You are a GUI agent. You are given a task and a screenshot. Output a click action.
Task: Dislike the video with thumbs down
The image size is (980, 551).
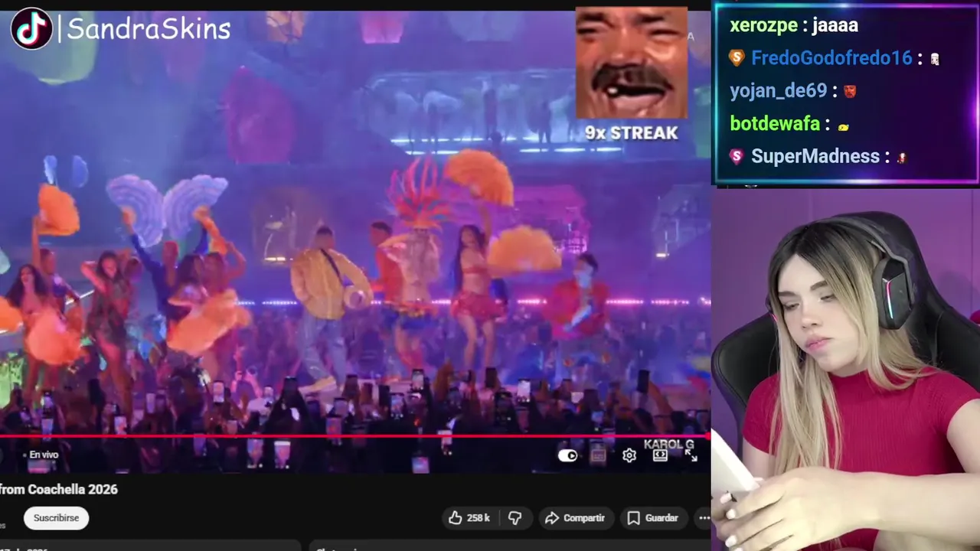pyautogui.click(x=515, y=518)
